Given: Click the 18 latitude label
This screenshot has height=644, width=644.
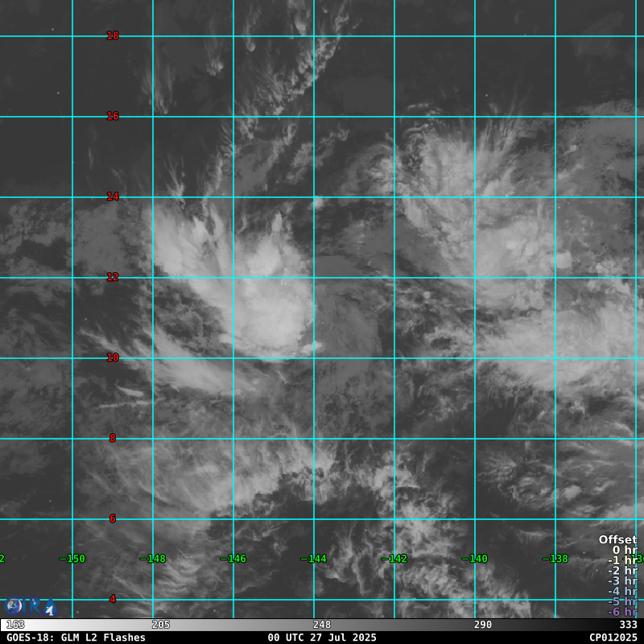Looking at the screenshot, I should coord(113,35).
